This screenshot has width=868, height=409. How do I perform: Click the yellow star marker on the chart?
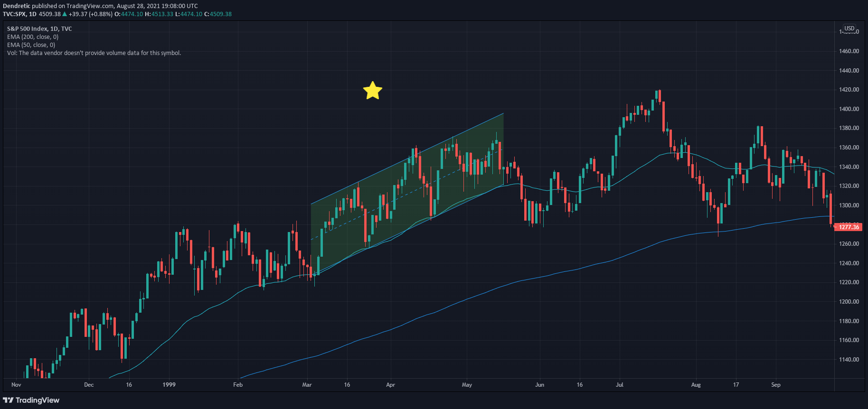(373, 90)
